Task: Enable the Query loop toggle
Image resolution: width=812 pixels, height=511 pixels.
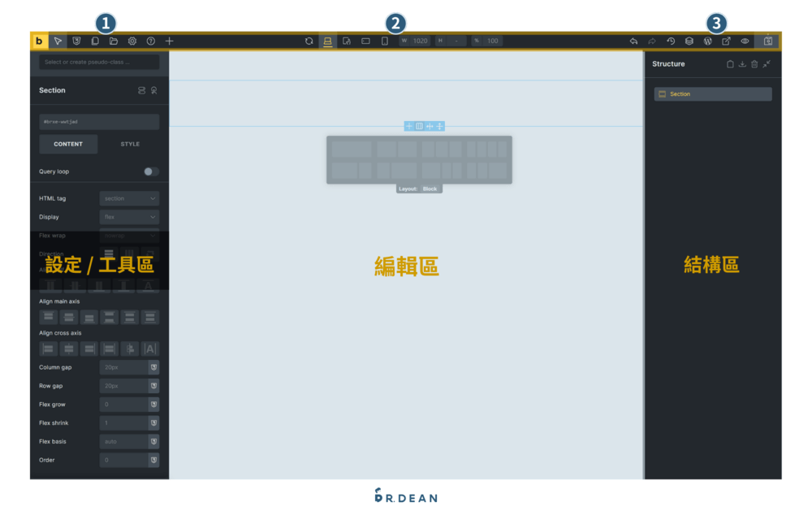Action: [x=149, y=171]
